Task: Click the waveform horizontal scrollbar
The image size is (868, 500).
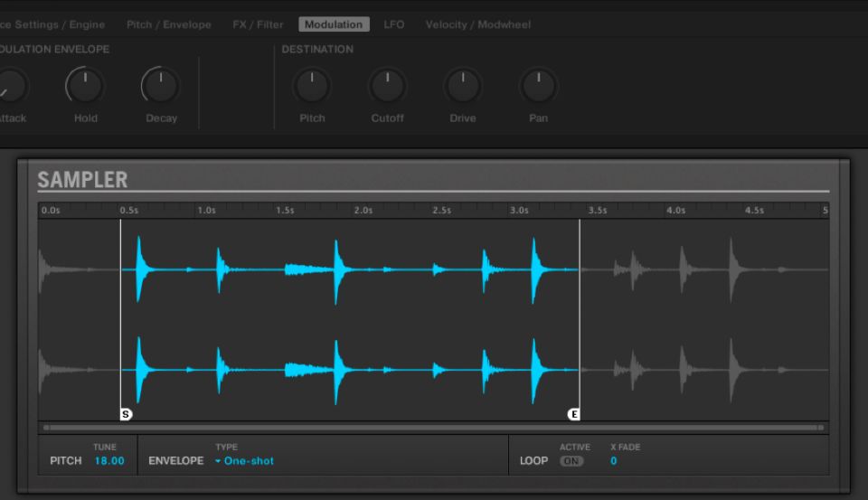Action: pos(433,427)
